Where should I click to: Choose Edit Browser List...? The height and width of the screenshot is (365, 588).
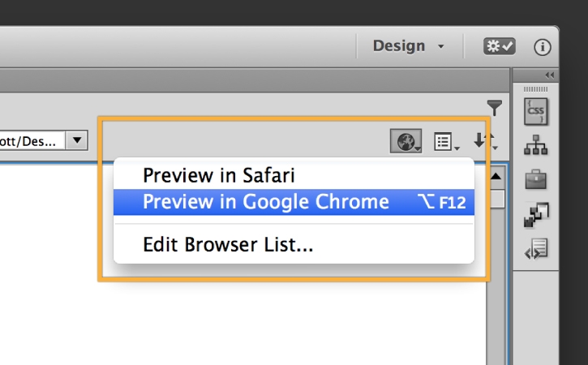tap(228, 244)
